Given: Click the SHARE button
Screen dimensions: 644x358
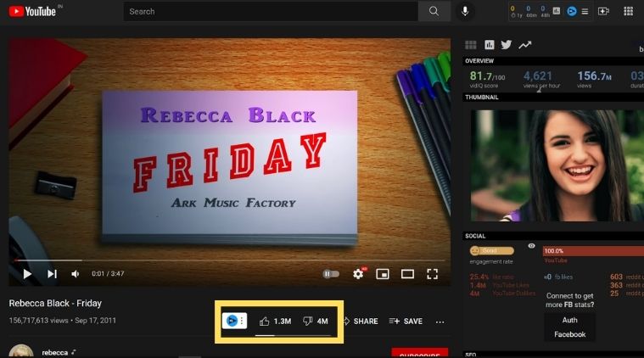Looking at the screenshot, I should [361, 321].
